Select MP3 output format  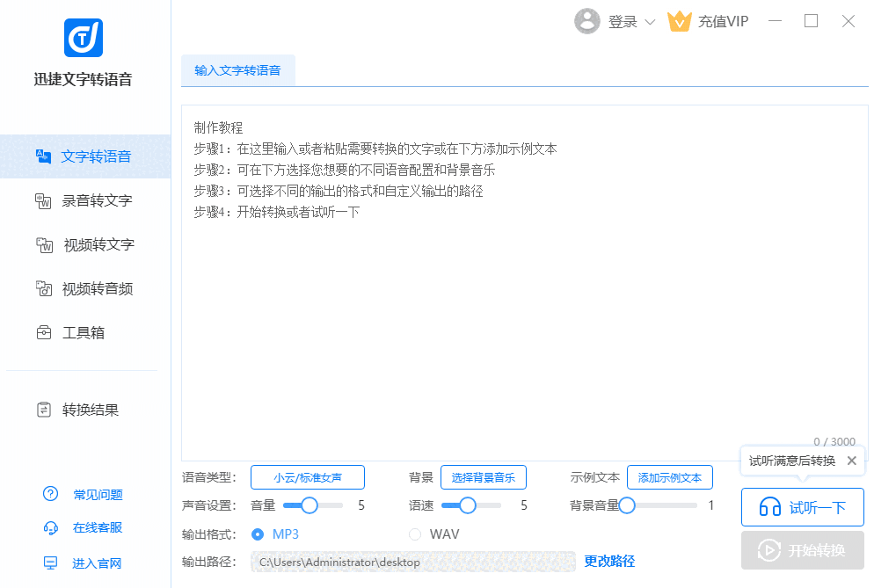(x=258, y=534)
